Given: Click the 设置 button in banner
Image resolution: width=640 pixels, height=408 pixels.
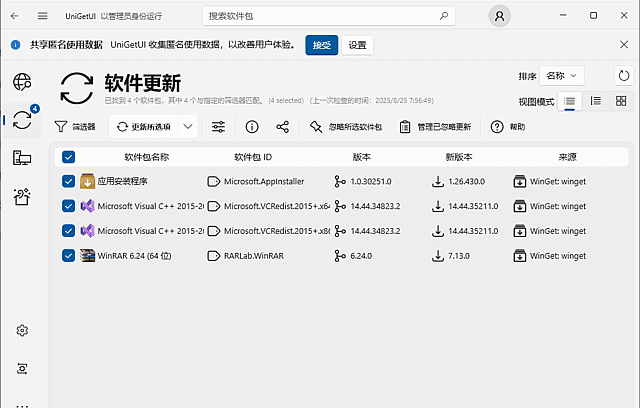Looking at the screenshot, I should (x=357, y=45).
